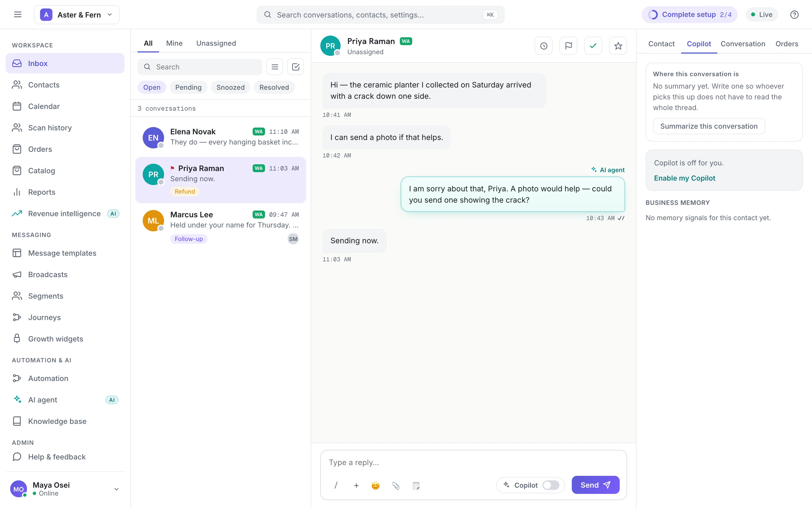812x508 pixels.
Task: Star the Priya Raman conversation
Action: pos(618,46)
